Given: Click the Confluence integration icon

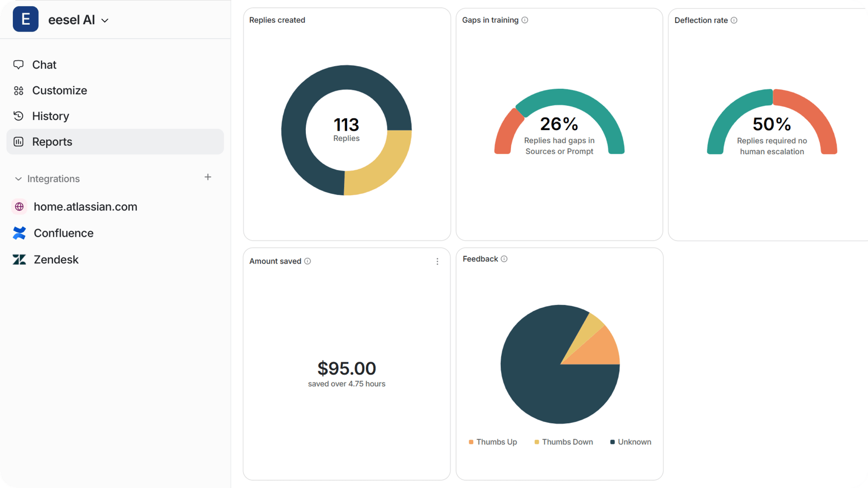Looking at the screenshot, I should click(x=19, y=233).
